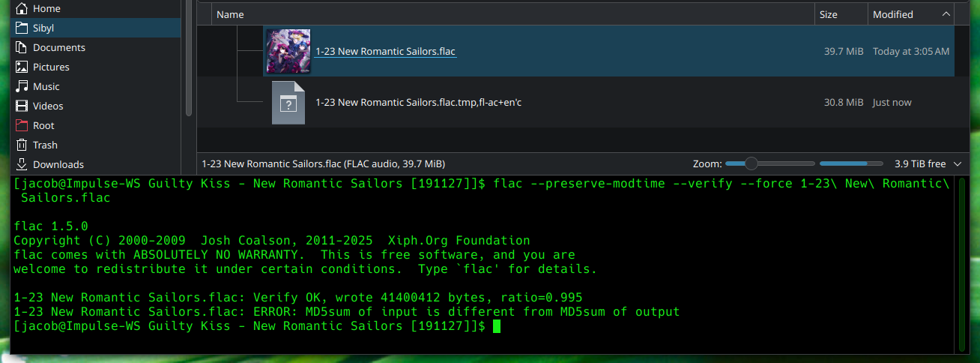
Task: Toggle sort order arrow in Modified column
Action: [x=946, y=14]
